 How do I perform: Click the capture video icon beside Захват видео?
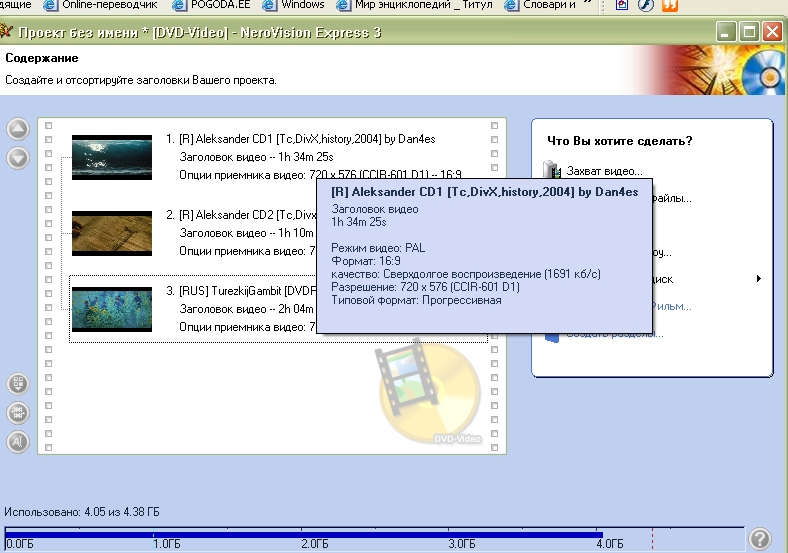(552, 170)
